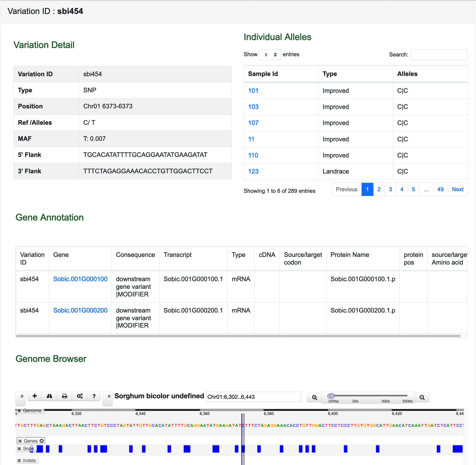Remove the Snps track with its X
The image size is (476, 465).
coord(19,449)
